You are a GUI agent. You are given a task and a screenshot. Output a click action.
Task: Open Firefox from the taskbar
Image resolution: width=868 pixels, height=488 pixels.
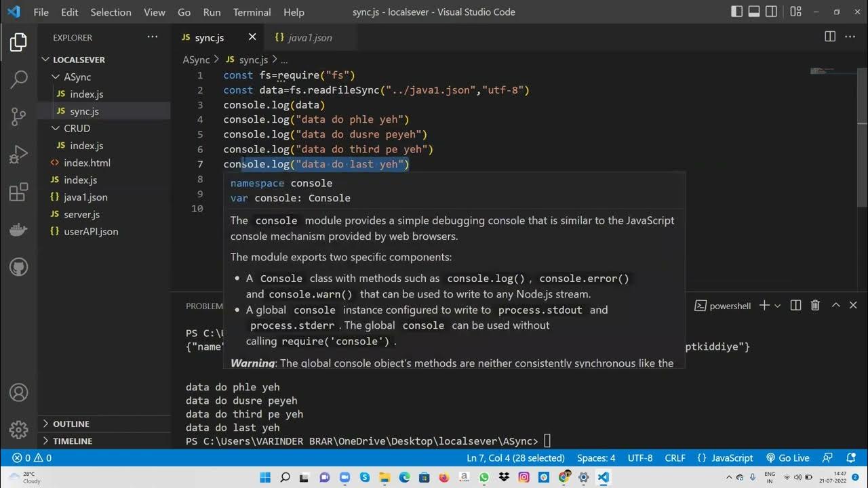(444, 477)
